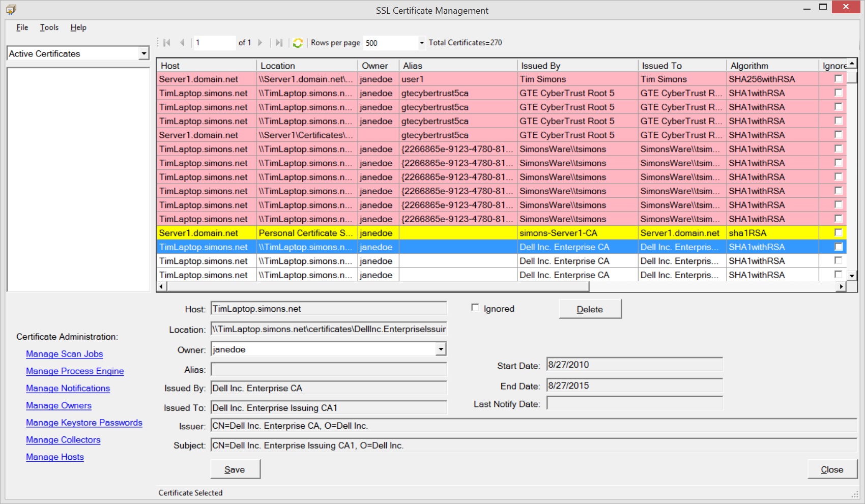865x504 pixels.
Task: Click the Issuer field
Action: (x=534, y=426)
